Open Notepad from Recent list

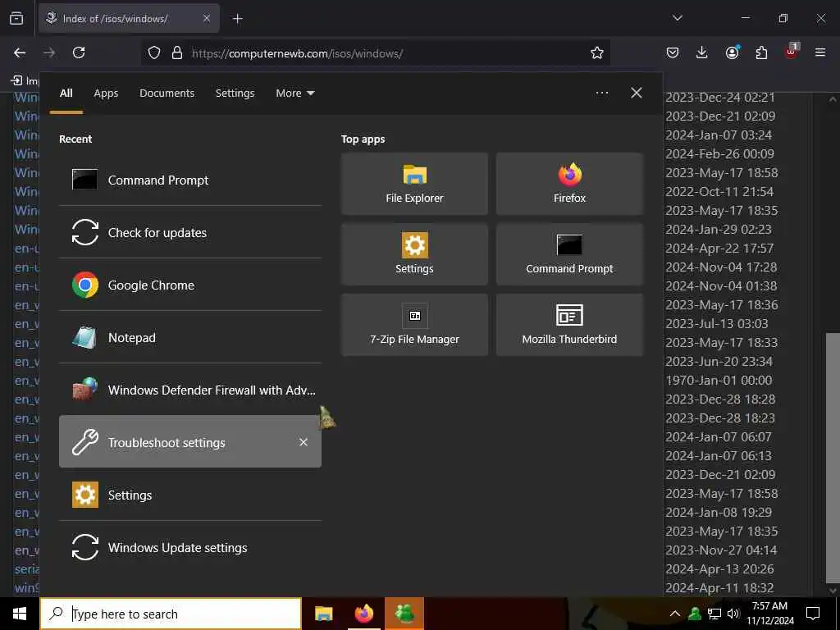190,337
